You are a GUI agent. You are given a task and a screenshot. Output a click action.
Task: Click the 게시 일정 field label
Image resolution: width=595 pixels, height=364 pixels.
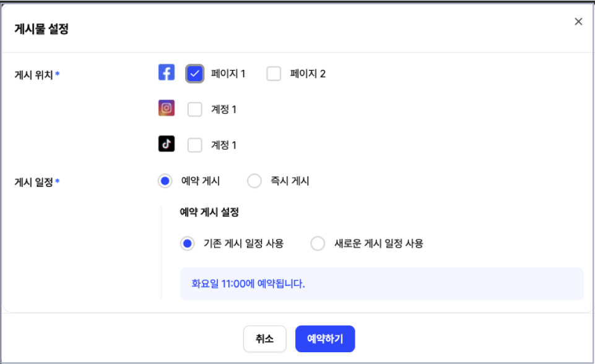pos(33,182)
